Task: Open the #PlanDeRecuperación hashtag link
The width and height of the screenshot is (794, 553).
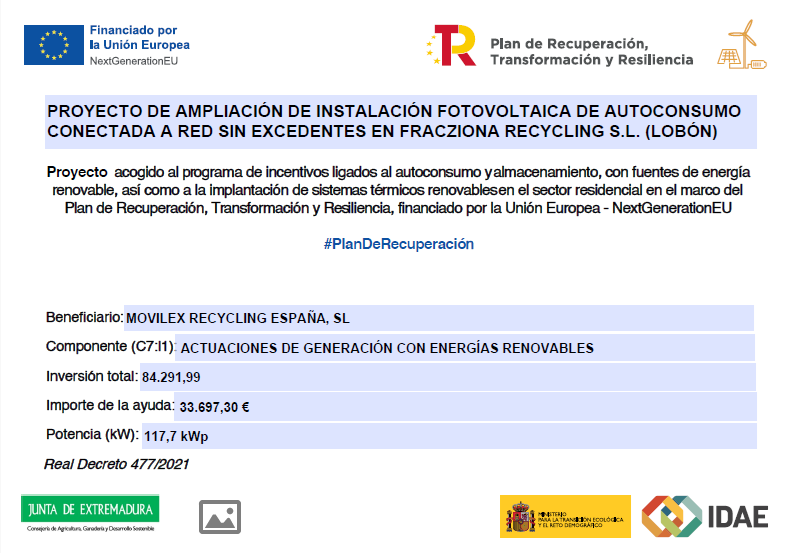Action: [x=398, y=244]
